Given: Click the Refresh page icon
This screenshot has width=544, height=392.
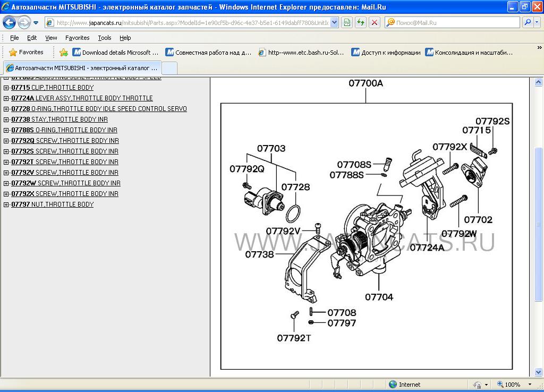Looking at the screenshot, I should pos(361,22).
